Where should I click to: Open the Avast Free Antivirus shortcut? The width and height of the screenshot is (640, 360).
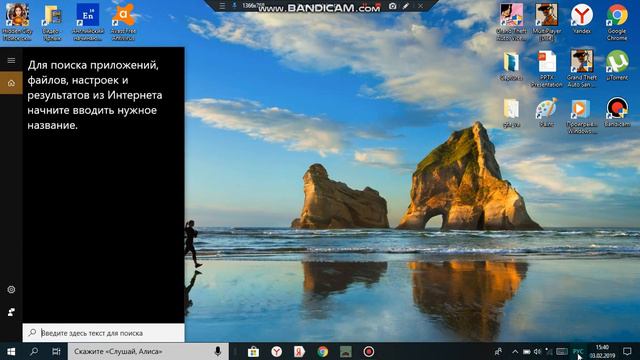point(123,22)
